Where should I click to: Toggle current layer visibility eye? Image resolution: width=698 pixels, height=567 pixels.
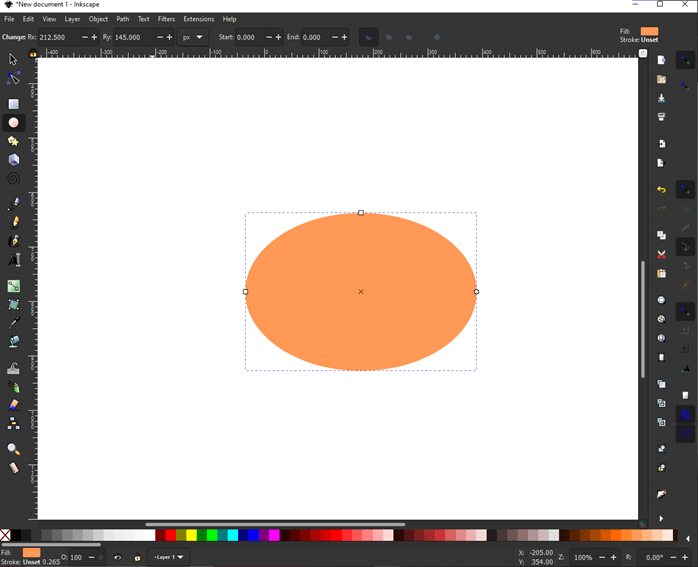pyautogui.click(x=117, y=558)
